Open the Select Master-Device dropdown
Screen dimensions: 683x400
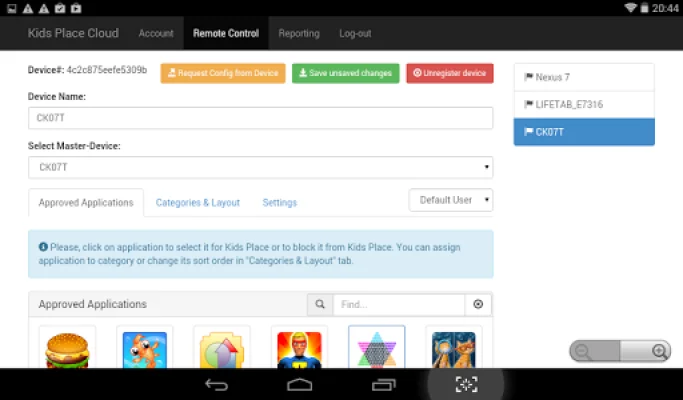coord(260,167)
